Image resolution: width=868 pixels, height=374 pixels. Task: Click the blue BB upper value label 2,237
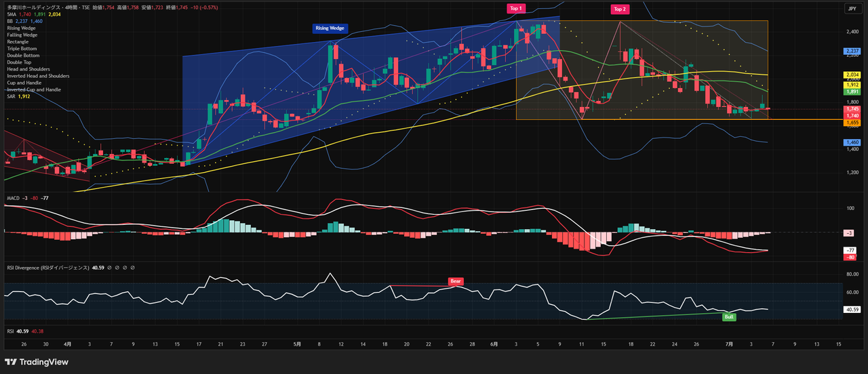(x=852, y=51)
